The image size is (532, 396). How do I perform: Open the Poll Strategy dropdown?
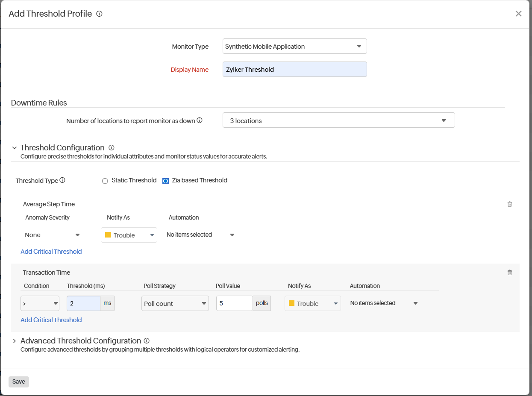[175, 303]
